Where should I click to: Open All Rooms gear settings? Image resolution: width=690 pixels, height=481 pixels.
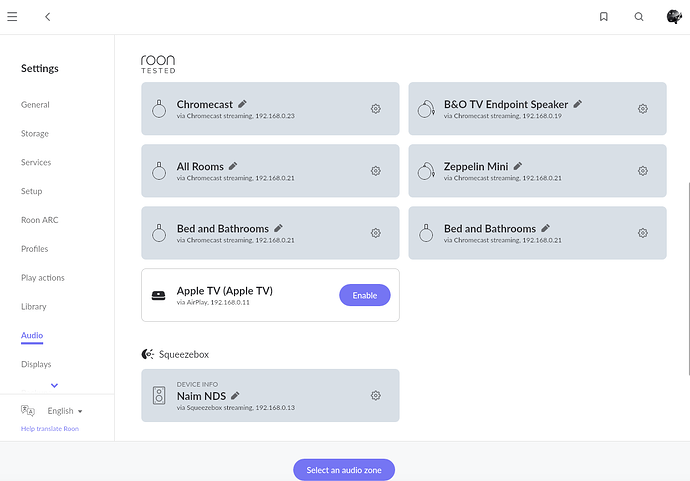(375, 171)
